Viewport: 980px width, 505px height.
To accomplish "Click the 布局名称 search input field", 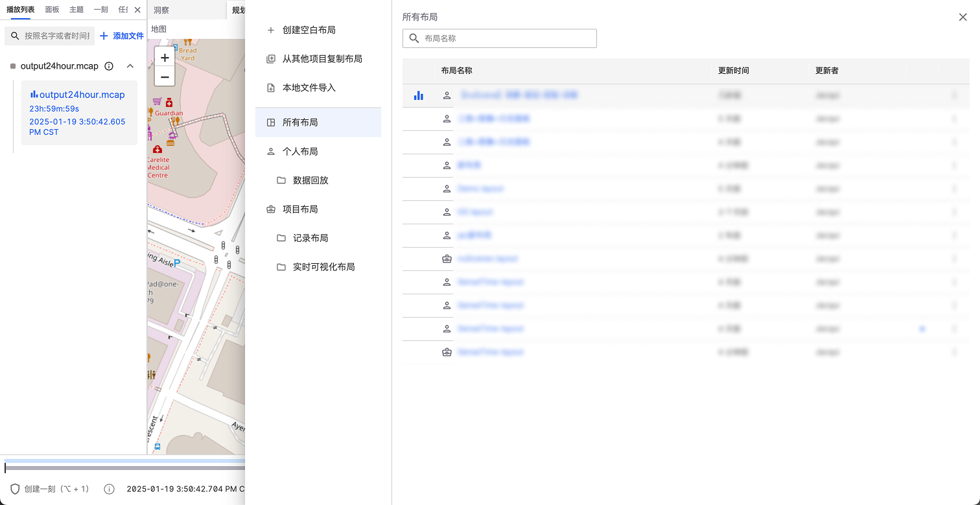I will coord(506,38).
